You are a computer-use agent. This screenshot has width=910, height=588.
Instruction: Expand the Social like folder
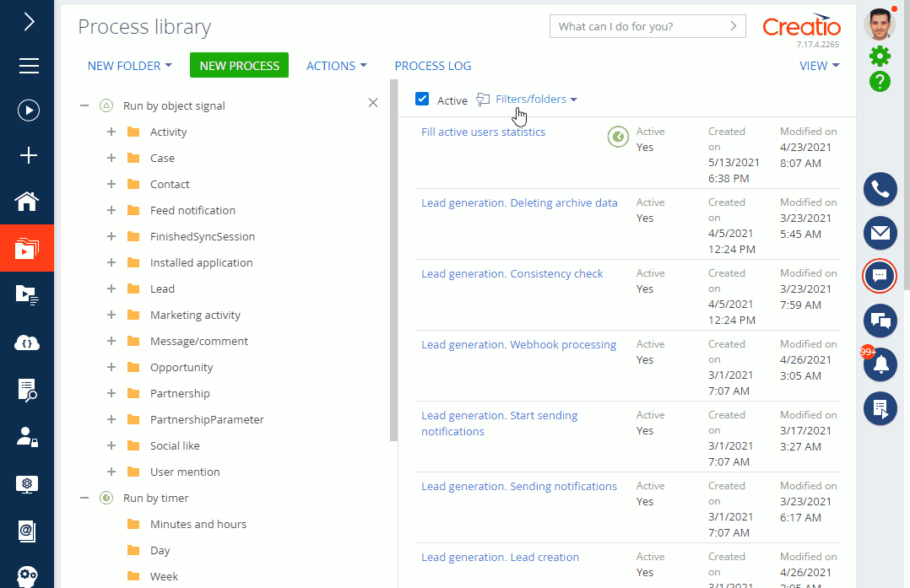coord(111,445)
